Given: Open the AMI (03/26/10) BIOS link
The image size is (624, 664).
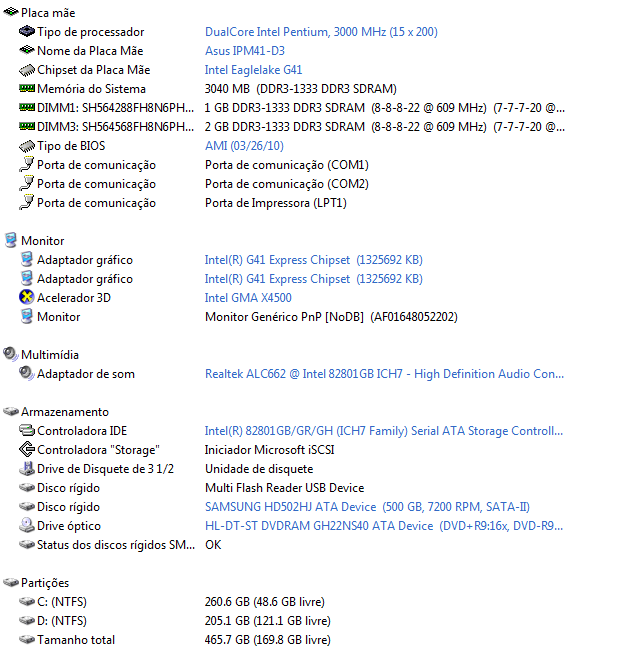Looking at the screenshot, I should point(244,146).
